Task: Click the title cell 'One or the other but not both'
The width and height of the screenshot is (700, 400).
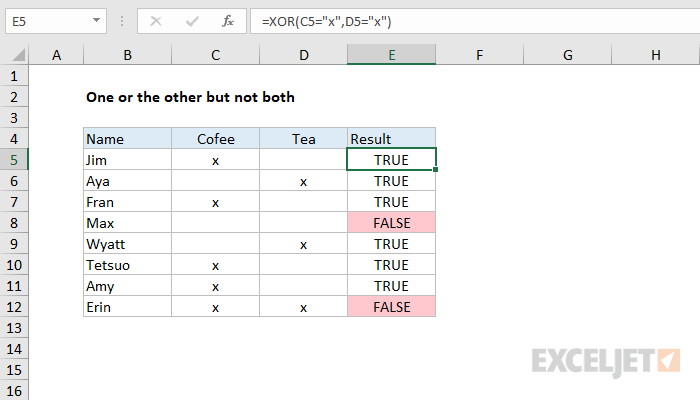Action: 190,97
